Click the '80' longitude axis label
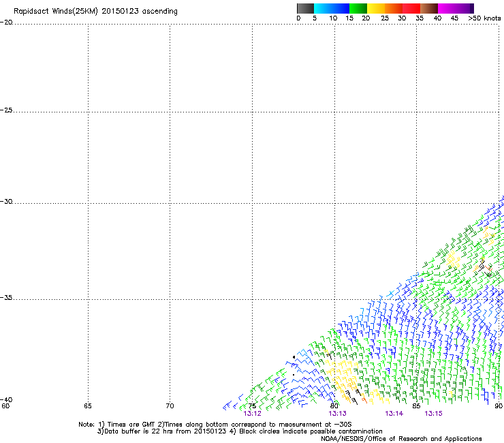 pyautogui.click(x=334, y=406)
